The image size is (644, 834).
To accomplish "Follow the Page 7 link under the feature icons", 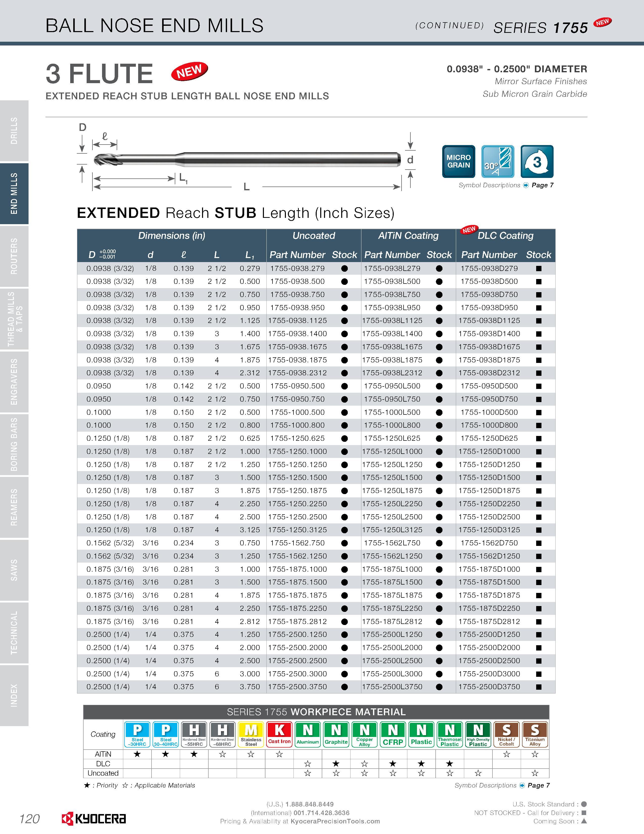I will (542, 185).
